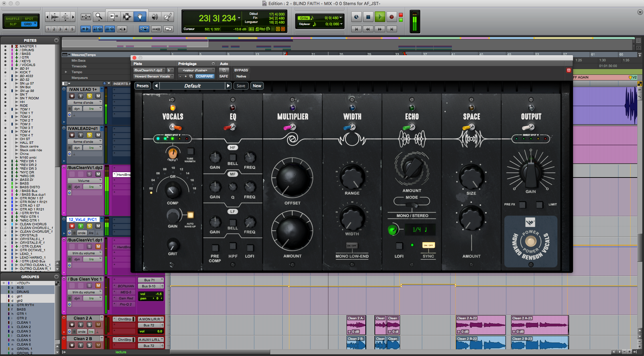Record-arm the 12_VxLd_PrC1 track
The image size is (644, 356).
point(72,226)
